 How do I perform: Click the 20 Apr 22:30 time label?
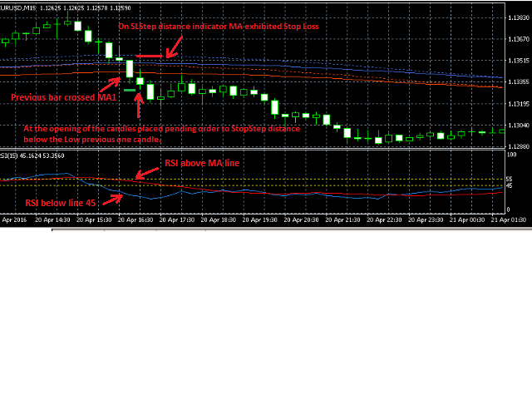[x=384, y=219]
